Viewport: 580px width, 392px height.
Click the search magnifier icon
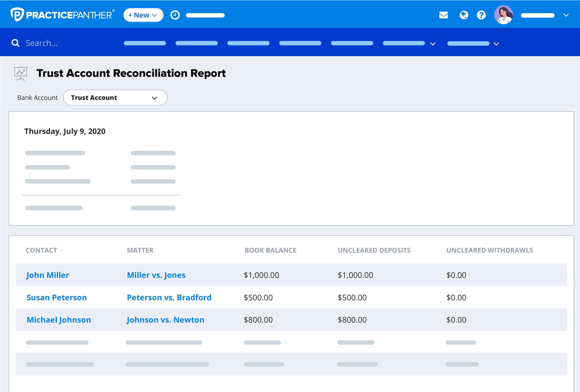click(15, 43)
